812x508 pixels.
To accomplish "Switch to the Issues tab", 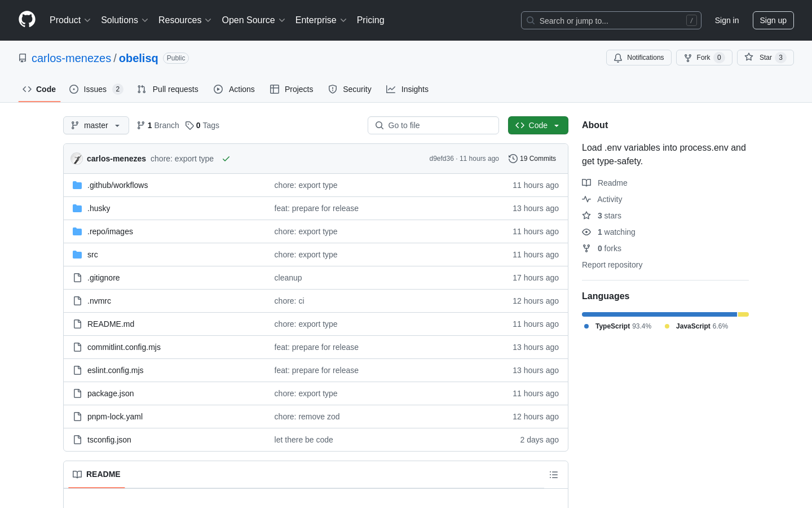I will 96,89.
